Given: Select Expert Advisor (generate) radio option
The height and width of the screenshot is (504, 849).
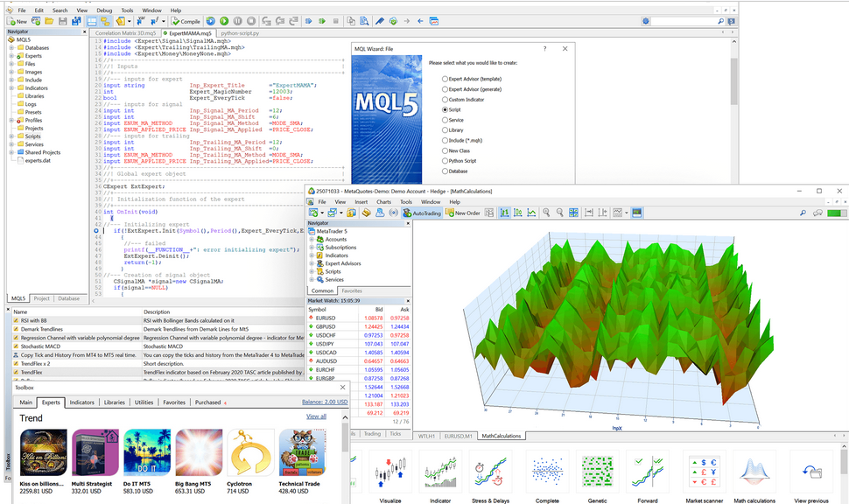Looking at the screenshot, I should (x=445, y=89).
